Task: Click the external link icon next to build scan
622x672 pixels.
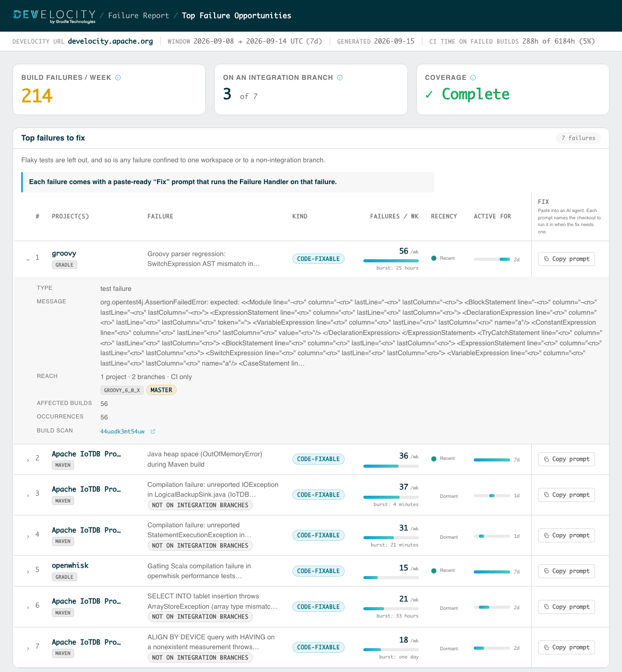Action: point(153,431)
